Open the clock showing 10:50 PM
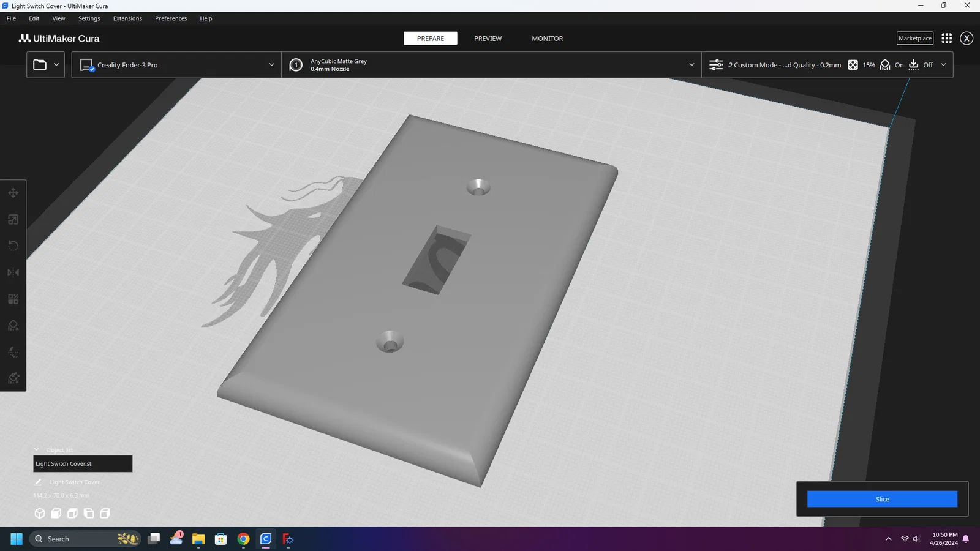 click(x=944, y=539)
